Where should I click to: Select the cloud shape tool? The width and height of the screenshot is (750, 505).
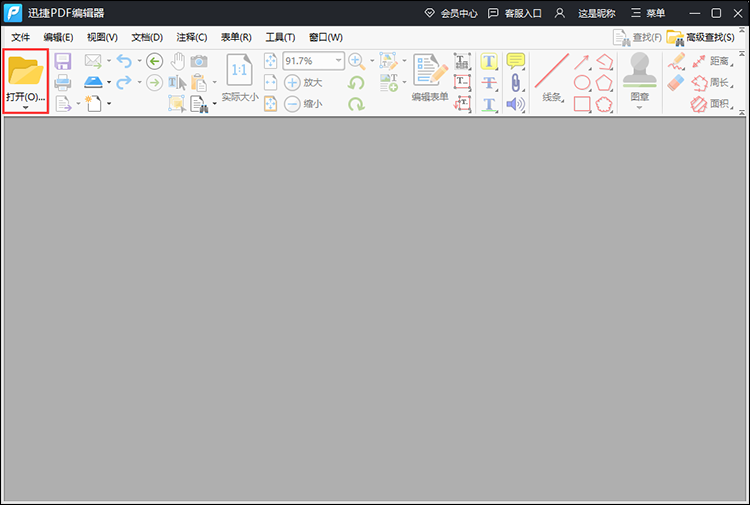tap(604, 104)
